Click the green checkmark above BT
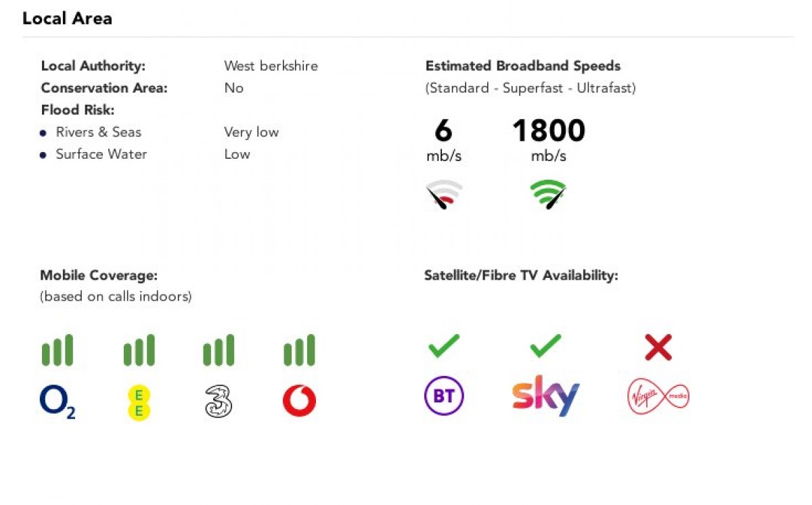 pos(444,346)
